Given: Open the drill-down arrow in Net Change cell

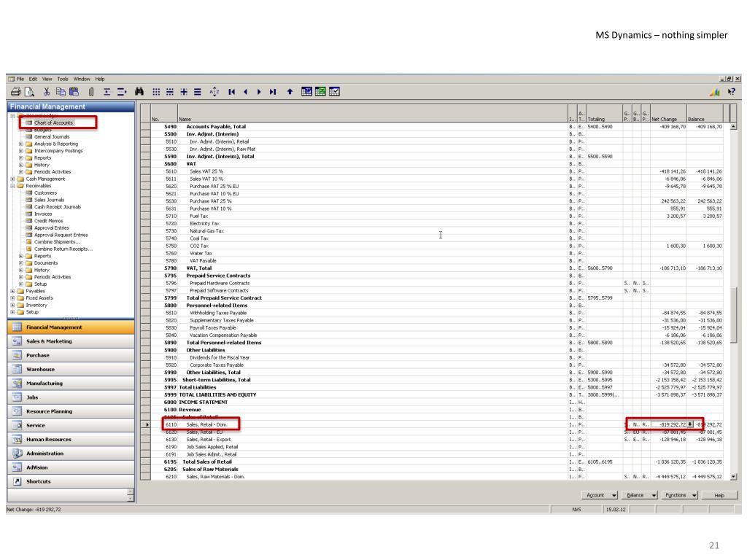Looking at the screenshot, I should click(690, 424).
